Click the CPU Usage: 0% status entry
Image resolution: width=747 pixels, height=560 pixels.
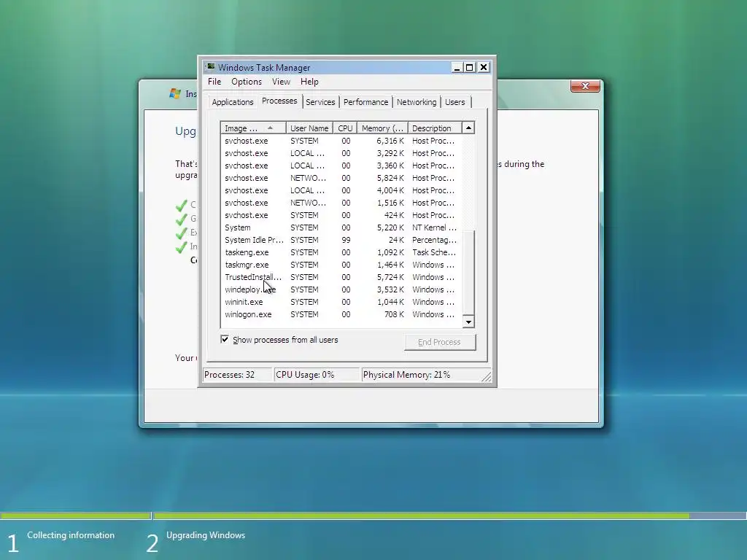(x=317, y=375)
